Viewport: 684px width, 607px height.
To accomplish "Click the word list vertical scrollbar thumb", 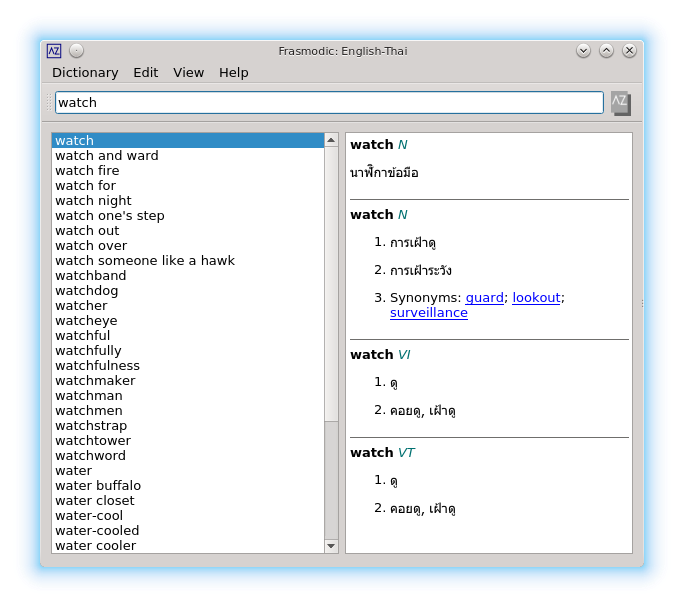I will click(331, 285).
